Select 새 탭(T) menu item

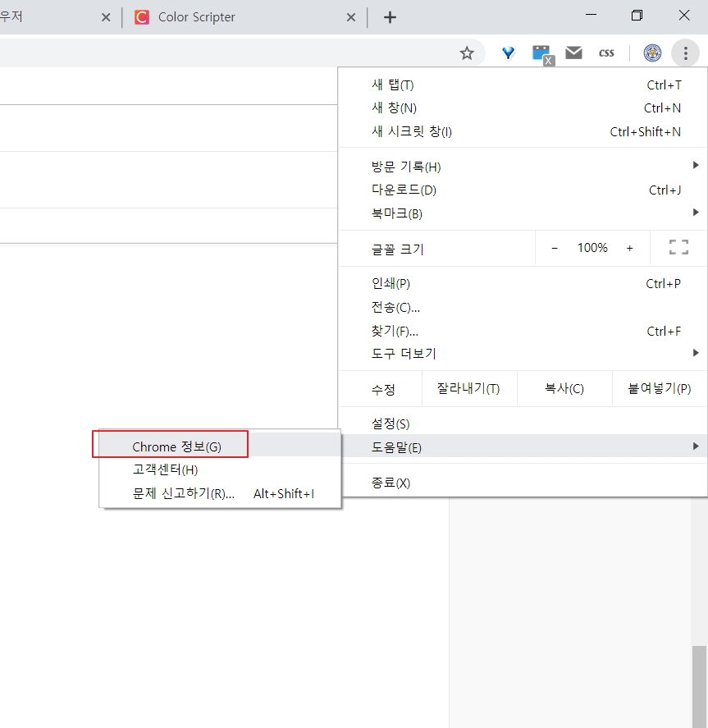tap(523, 85)
